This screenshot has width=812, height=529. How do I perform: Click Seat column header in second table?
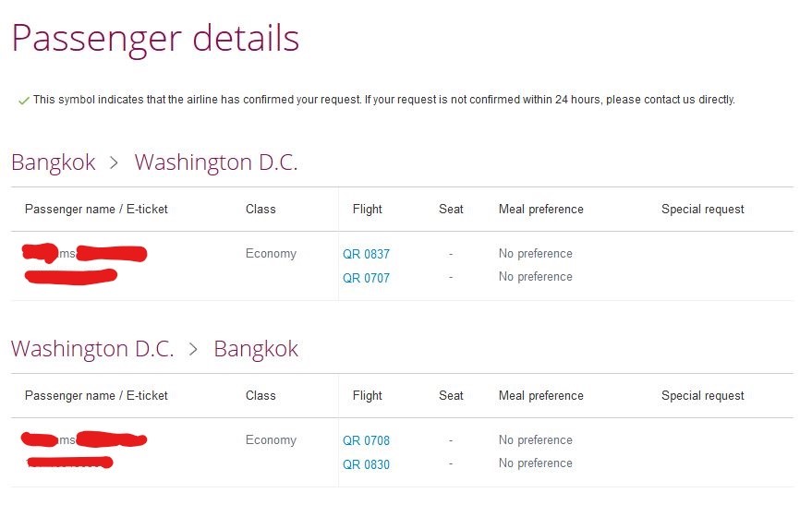coord(451,395)
